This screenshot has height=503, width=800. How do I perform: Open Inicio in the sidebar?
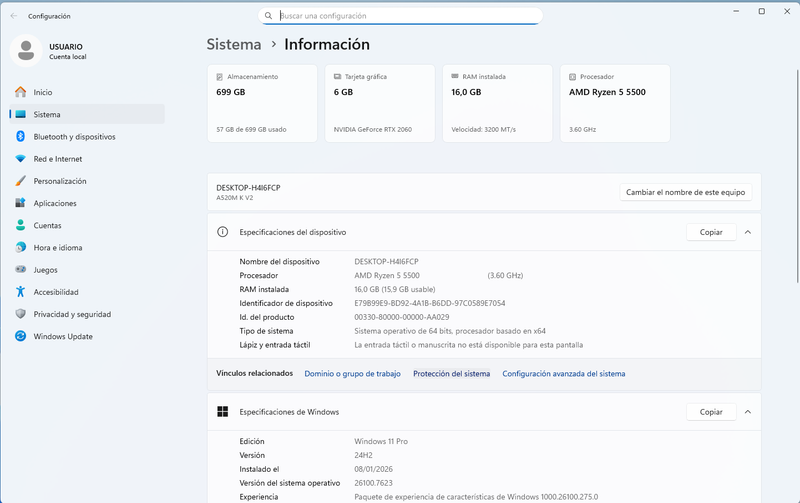tap(87, 92)
